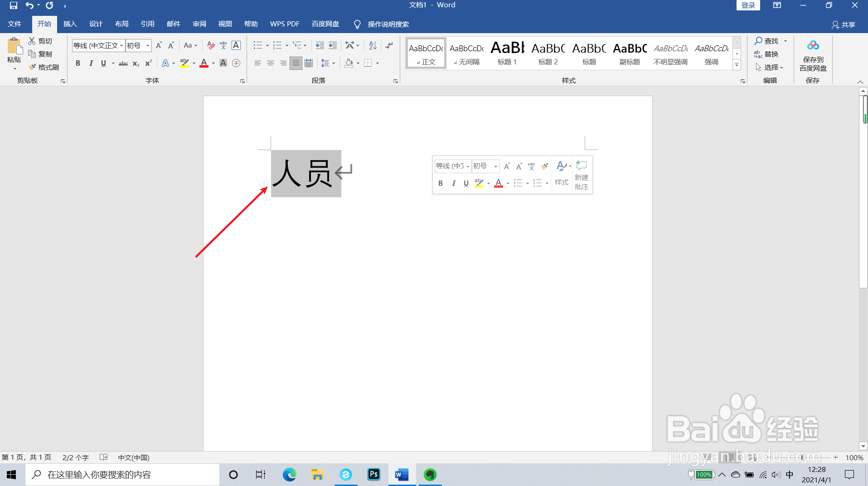Image resolution: width=868 pixels, height=486 pixels.
Task: Apply subscript formatting
Action: pos(135,63)
